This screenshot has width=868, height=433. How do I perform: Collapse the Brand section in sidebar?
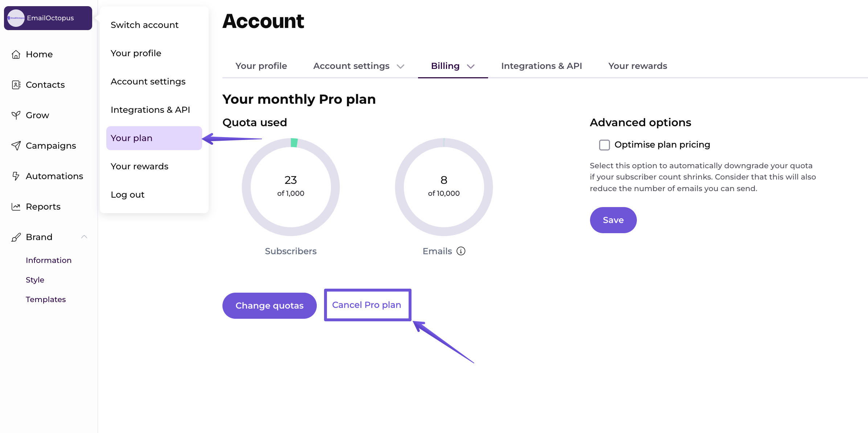[85, 236]
